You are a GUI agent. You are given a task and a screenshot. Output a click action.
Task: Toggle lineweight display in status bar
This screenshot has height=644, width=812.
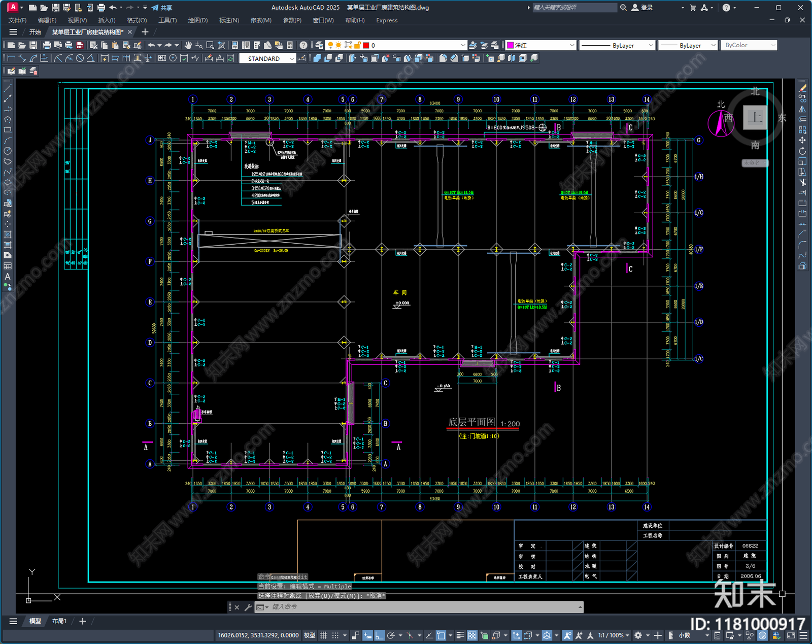[x=460, y=635]
